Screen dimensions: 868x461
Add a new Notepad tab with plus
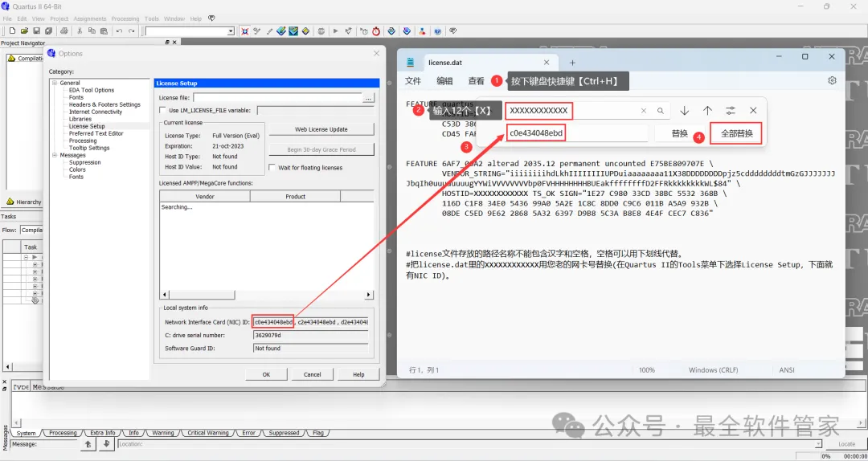572,63
